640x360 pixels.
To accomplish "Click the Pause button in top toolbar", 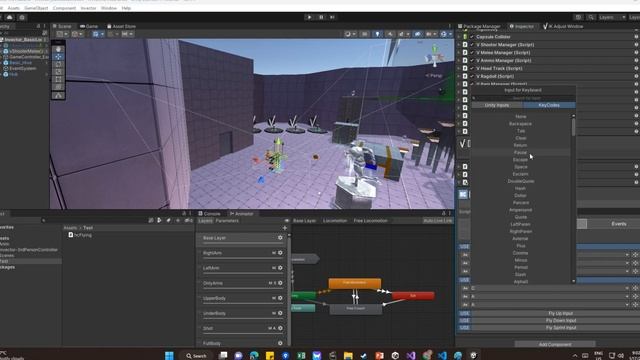I will (x=321, y=17).
